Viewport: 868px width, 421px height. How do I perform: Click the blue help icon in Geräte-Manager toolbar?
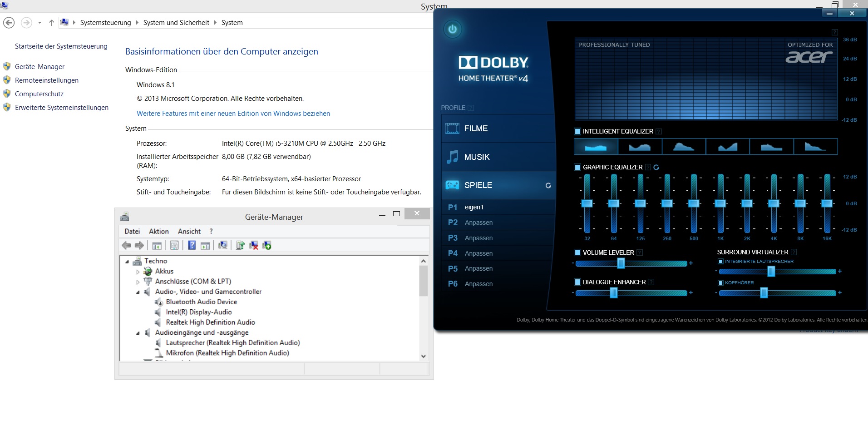click(192, 246)
